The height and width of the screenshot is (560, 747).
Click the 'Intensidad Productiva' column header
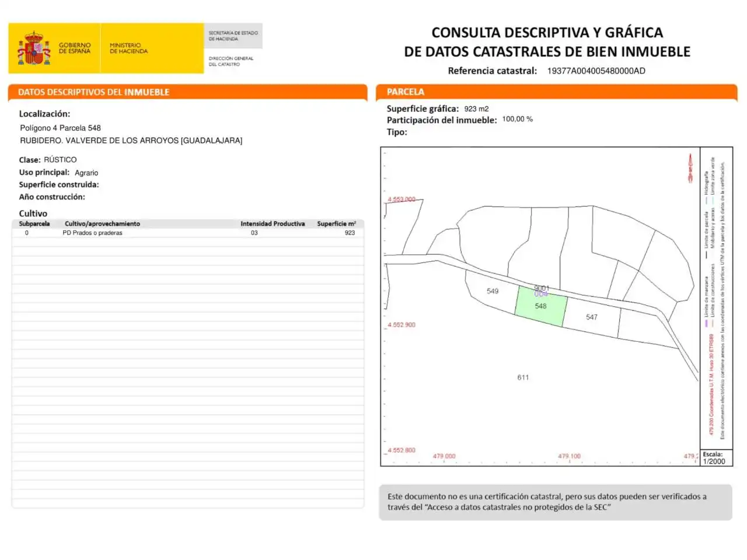click(x=273, y=223)
